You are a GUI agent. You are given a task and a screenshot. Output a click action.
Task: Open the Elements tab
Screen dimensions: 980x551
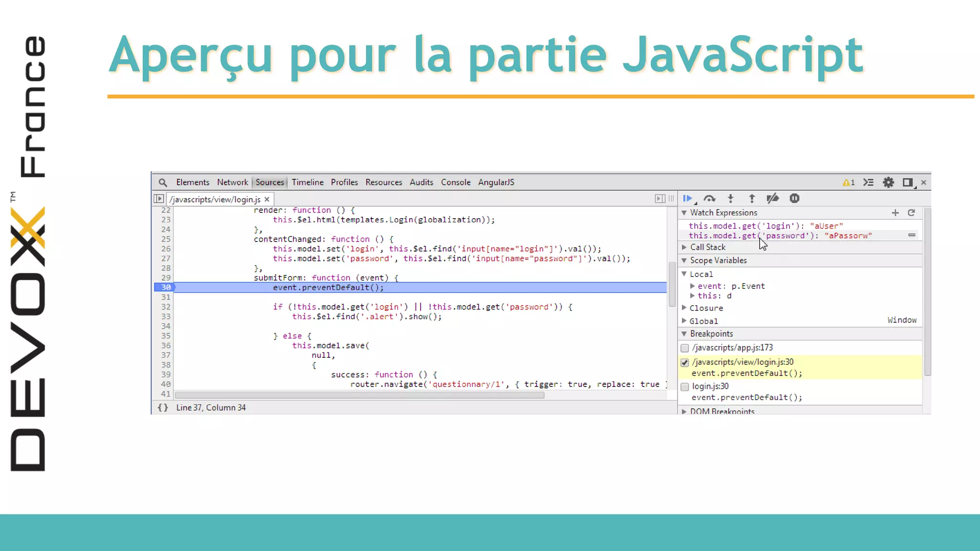click(x=192, y=182)
